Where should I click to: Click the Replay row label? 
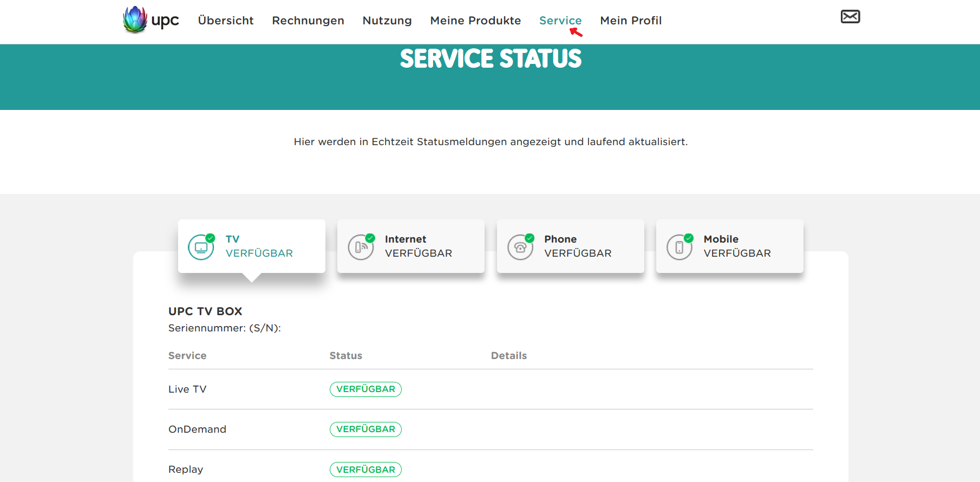pos(186,470)
